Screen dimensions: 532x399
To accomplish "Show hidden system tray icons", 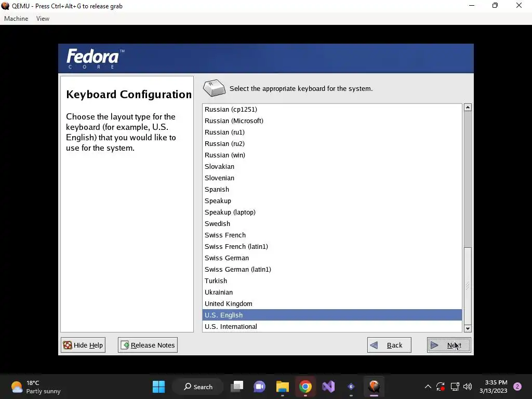I will (x=428, y=387).
